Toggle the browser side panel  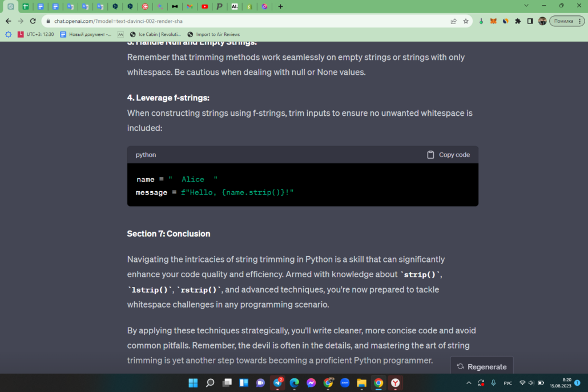click(x=530, y=21)
